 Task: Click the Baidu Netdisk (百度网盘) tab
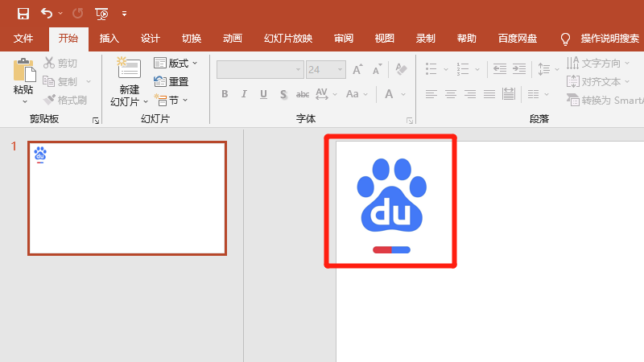pyautogui.click(x=519, y=39)
